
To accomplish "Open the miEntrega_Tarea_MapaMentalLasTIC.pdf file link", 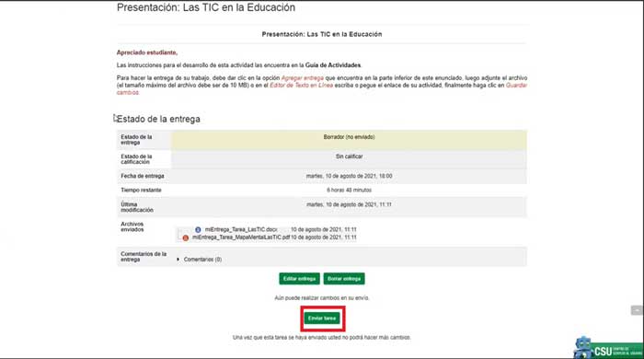I will coord(241,237).
